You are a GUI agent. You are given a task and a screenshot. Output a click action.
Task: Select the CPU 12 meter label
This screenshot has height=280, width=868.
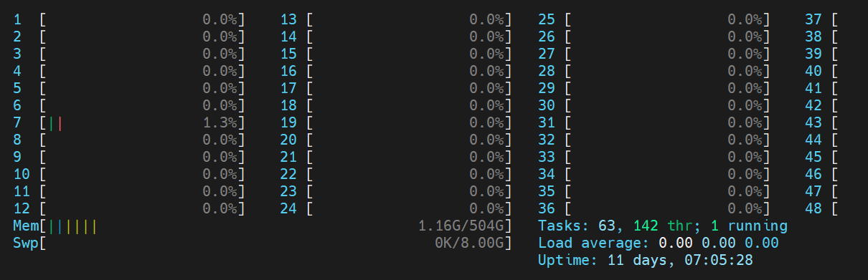22,209
